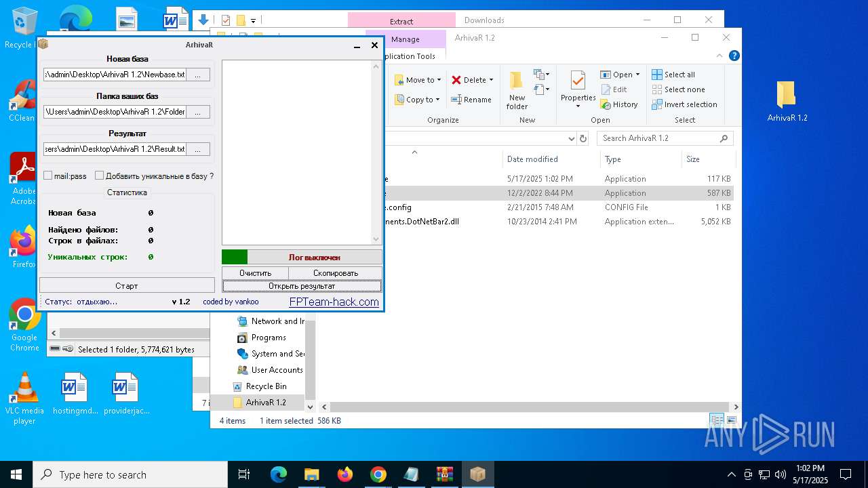Image resolution: width=868 pixels, height=488 pixels.
Task: Expand the Copy to dropdown
Action: 439,100
